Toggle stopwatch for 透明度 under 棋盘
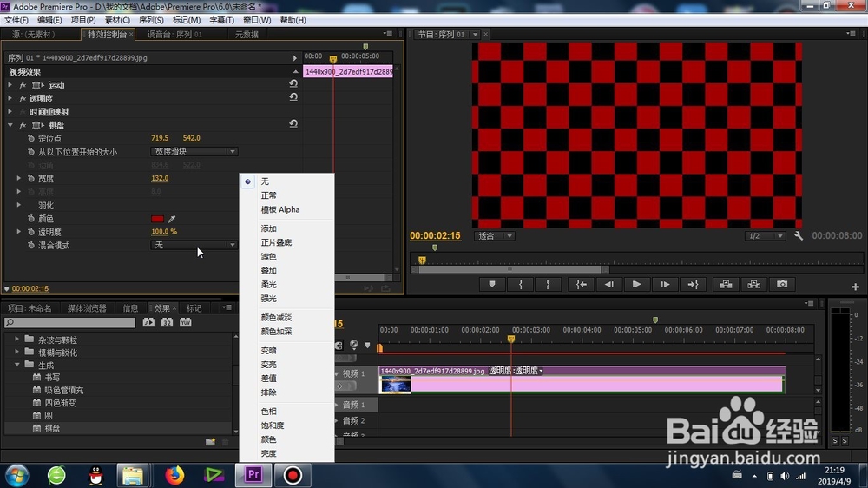Screen dimensions: 868x488 pyautogui.click(x=31, y=232)
